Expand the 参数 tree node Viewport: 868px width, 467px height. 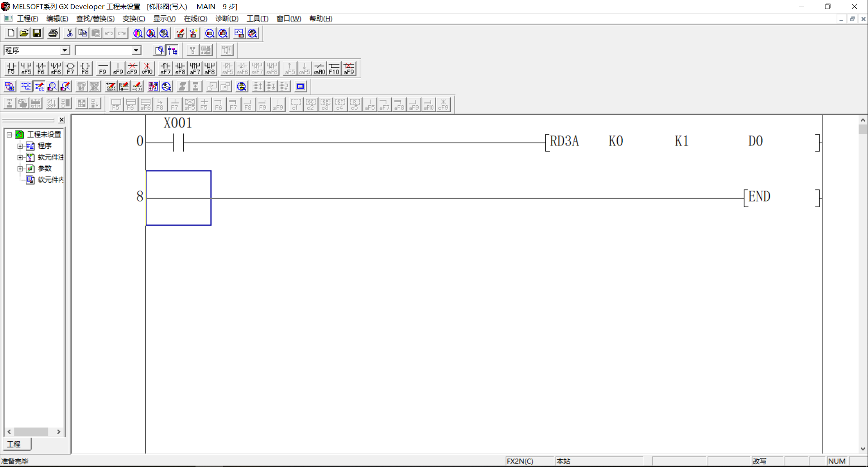(20, 169)
